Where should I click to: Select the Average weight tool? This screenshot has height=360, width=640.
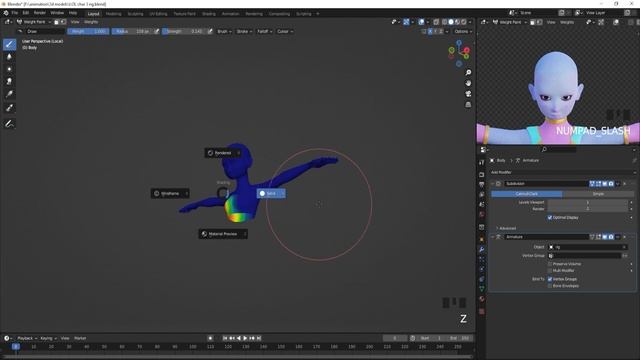point(9,69)
